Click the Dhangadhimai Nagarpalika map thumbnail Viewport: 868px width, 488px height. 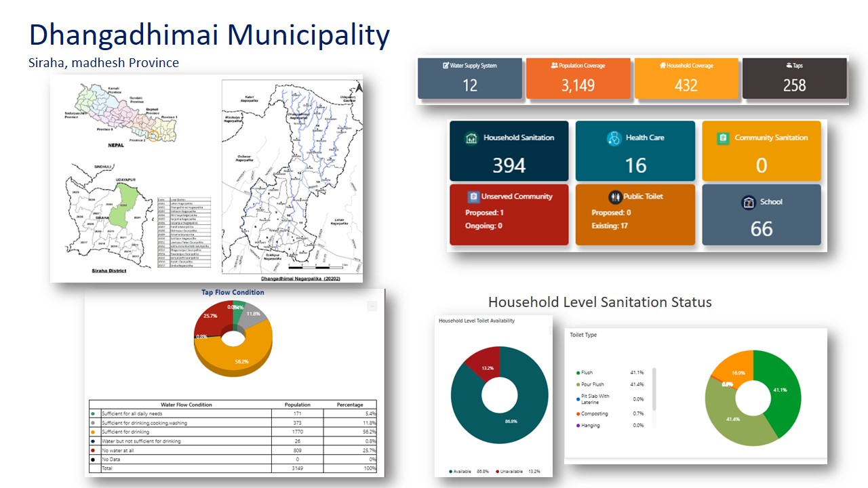292,180
